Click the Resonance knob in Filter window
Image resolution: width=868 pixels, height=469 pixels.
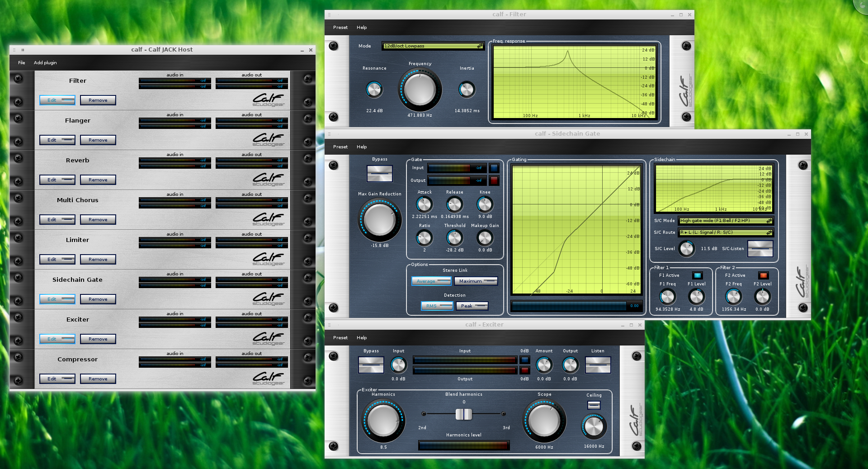(x=374, y=90)
